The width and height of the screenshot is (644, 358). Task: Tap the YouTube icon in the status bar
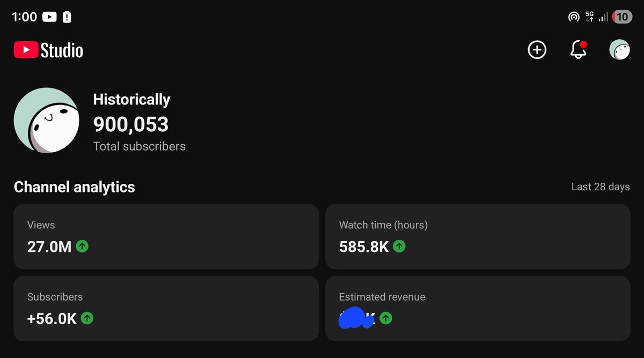(49, 17)
